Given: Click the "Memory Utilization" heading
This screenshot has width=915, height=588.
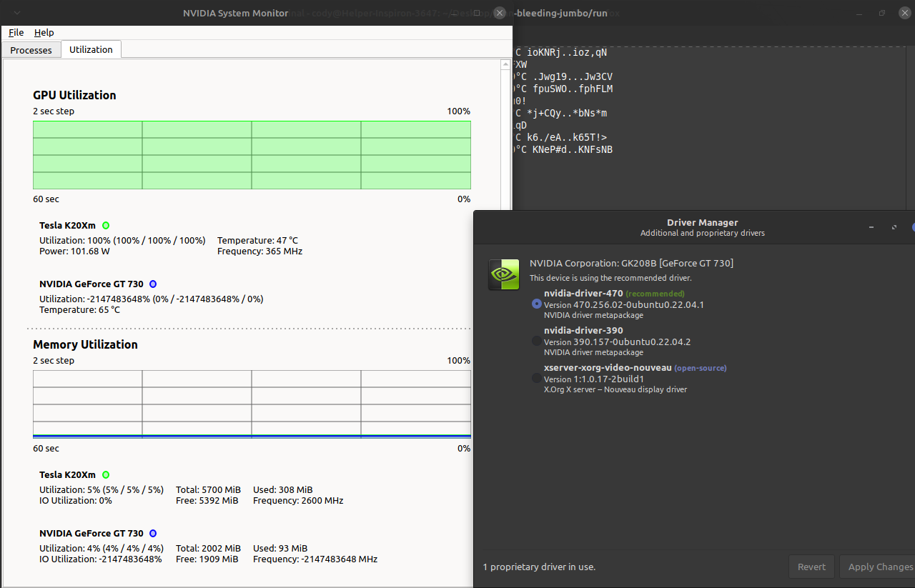Looking at the screenshot, I should [x=85, y=344].
